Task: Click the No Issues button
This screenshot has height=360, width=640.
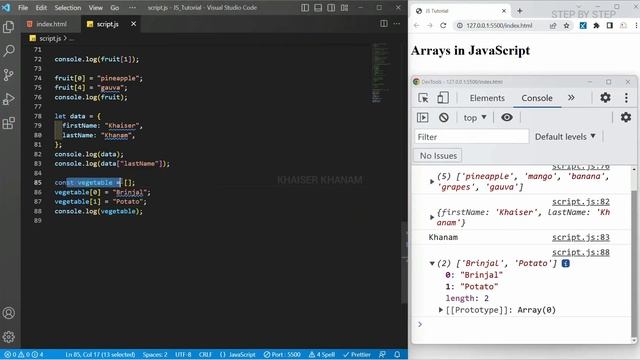Action: click(x=438, y=156)
